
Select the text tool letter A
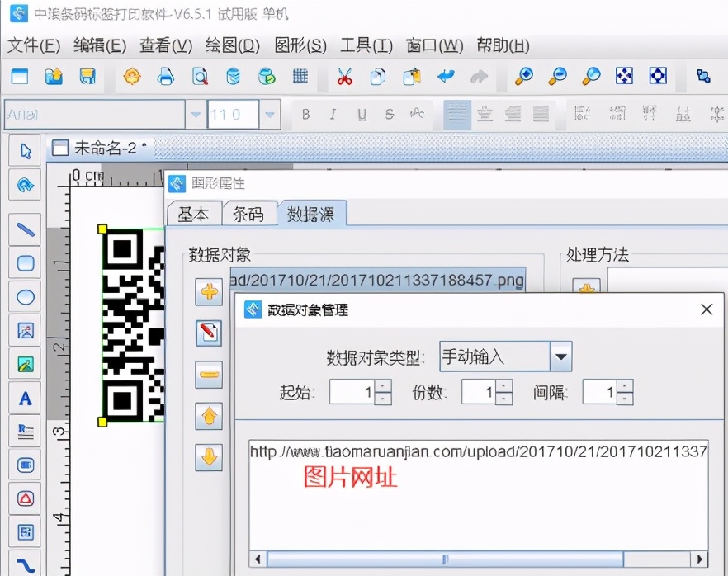26,399
